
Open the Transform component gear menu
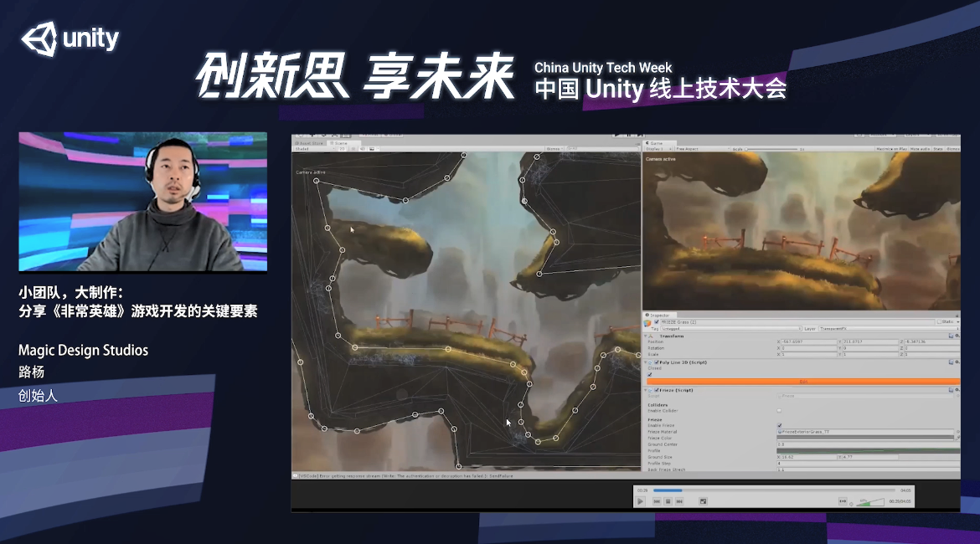click(x=957, y=336)
